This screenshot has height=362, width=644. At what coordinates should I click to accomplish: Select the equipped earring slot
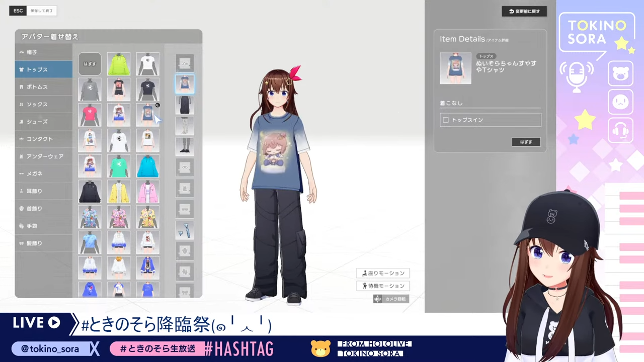(x=185, y=230)
